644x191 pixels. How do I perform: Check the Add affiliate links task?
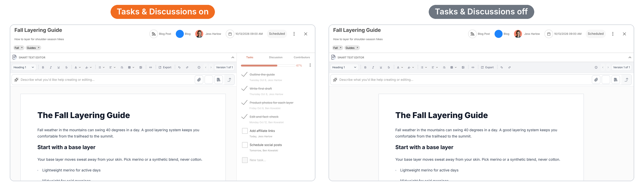coord(245,131)
